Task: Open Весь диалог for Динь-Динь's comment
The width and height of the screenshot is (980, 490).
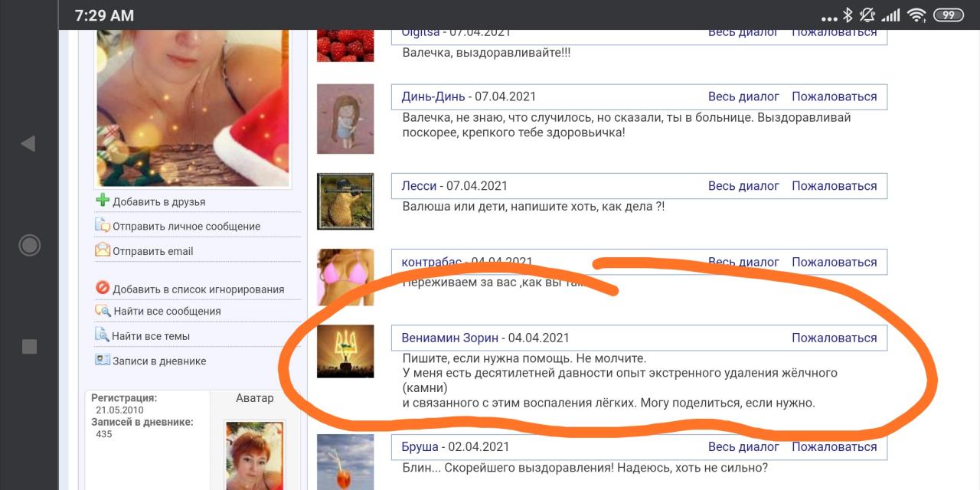Action: (x=743, y=96)
